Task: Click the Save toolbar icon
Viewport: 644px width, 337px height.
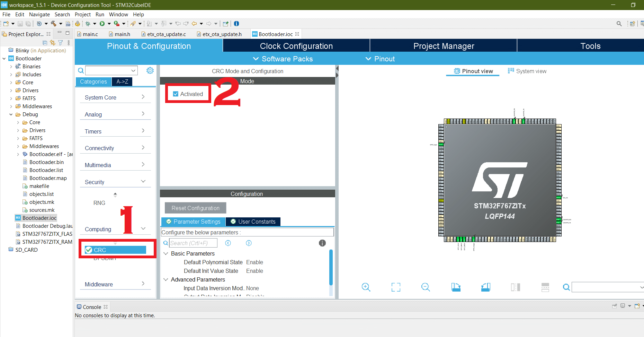Action: [20, 24]
